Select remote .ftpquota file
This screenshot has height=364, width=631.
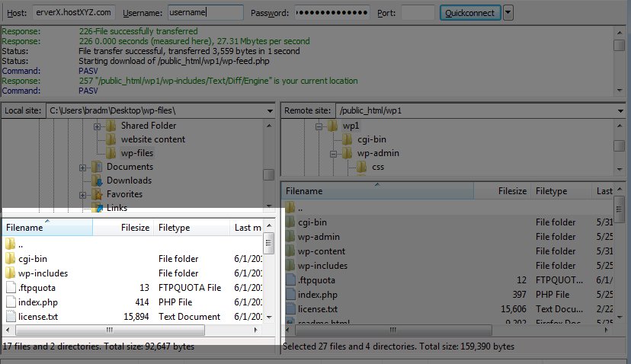coord(447,280)
